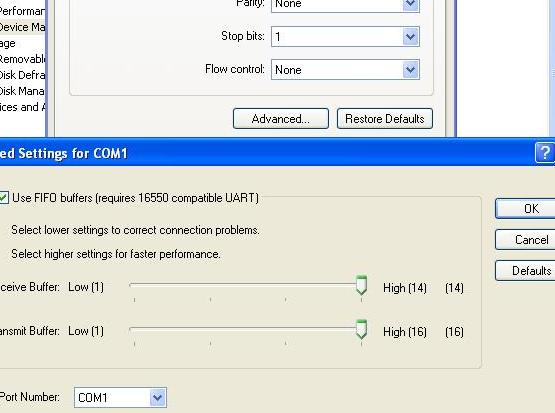Toggle the Use FIFO buffers checkbox
This screenshot has height=413, width=555.
pos(4,197)
